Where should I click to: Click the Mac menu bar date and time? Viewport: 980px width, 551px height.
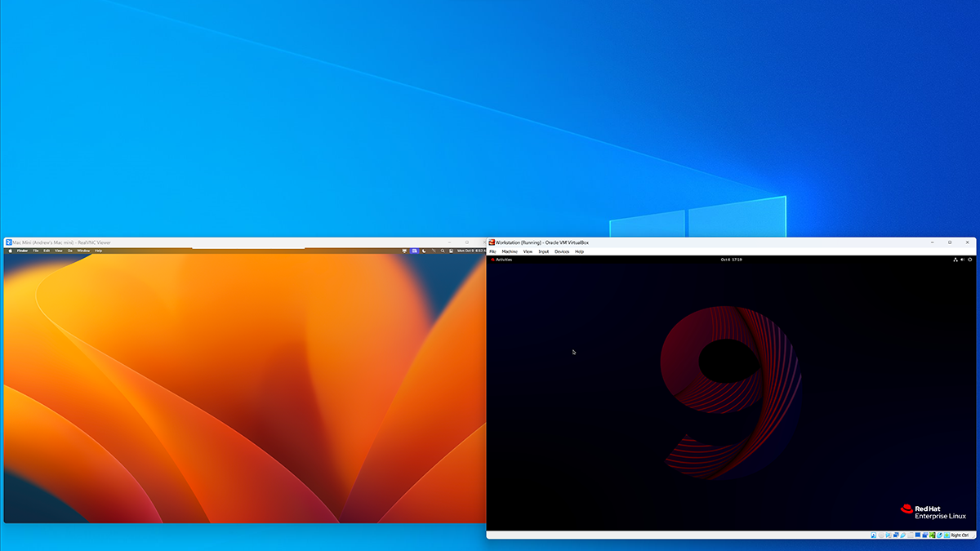(471, 251)
